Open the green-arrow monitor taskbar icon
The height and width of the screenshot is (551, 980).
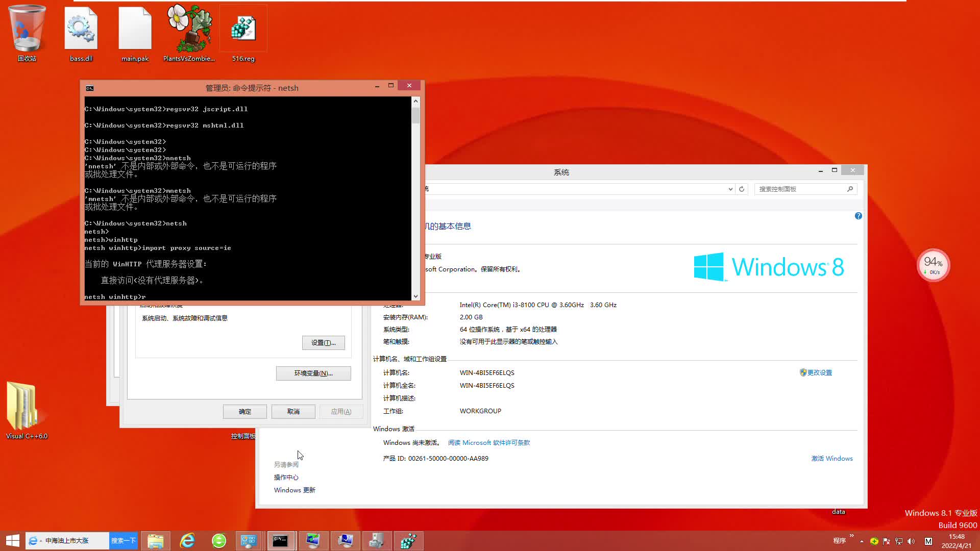(313, 541)
